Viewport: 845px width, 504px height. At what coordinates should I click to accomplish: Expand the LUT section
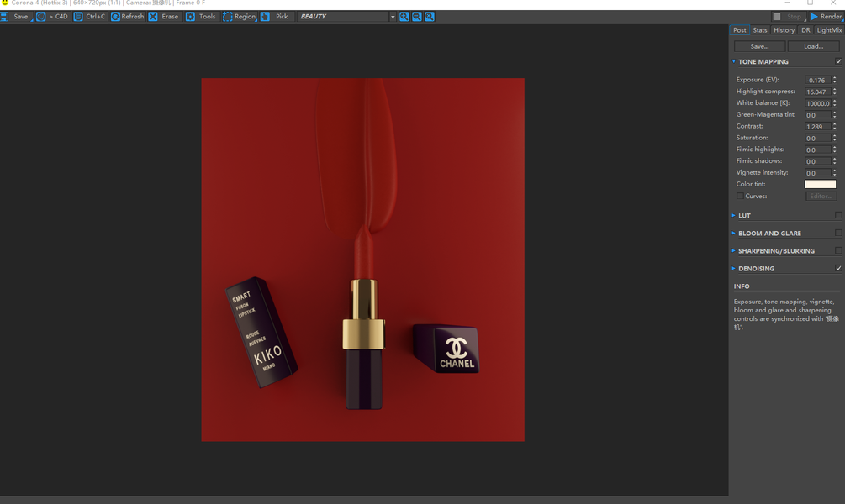tap(733, 215)
